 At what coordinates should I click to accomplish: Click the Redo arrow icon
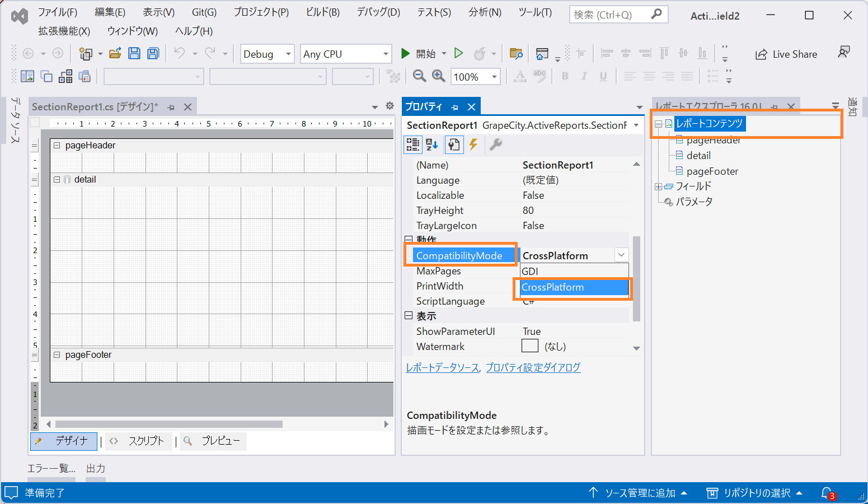click(210, 53)
